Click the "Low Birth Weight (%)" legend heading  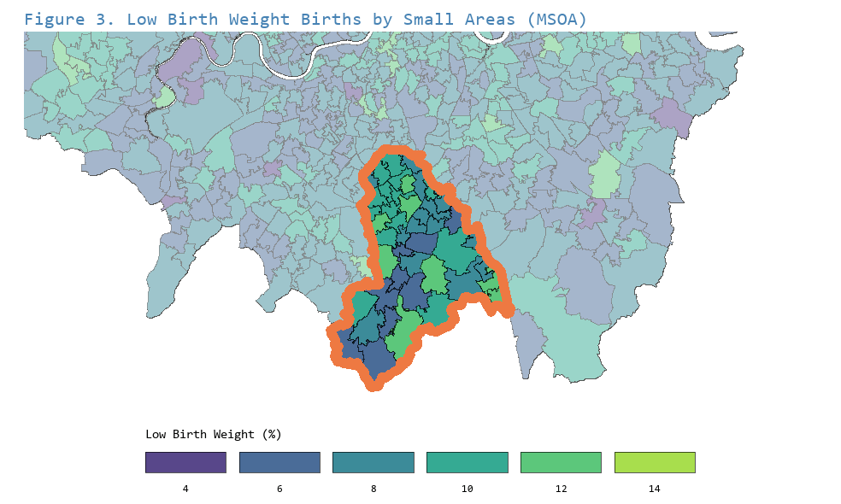coord(213,434)
